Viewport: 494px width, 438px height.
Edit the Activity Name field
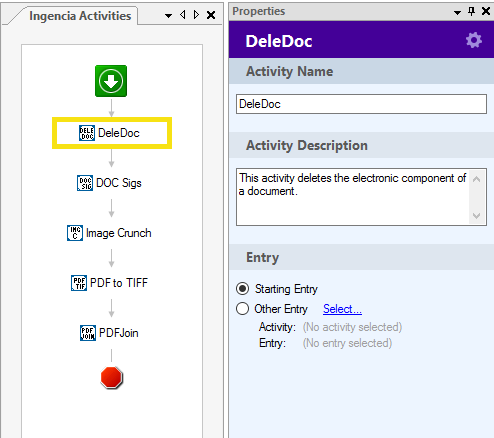pyautogui.click(x=361, y=104)
